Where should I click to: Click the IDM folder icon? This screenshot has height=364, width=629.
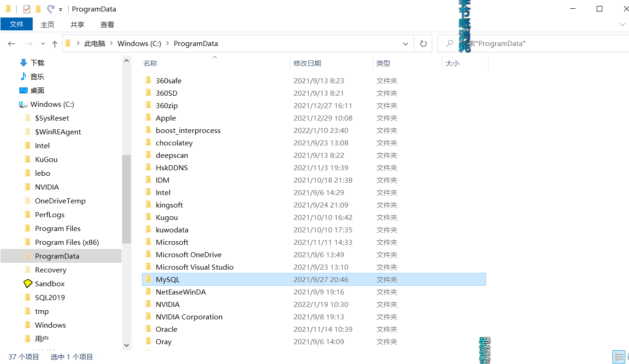[x=148, y=180]
